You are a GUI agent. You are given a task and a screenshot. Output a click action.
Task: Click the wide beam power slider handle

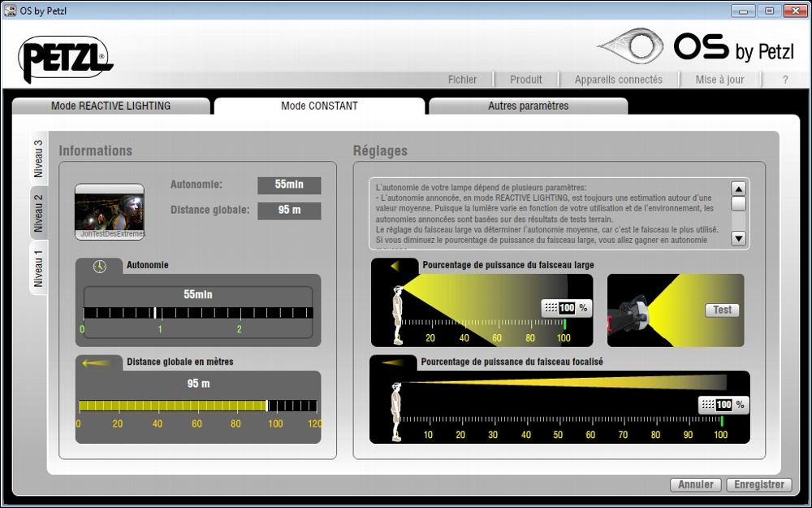(x=564, y=324)
